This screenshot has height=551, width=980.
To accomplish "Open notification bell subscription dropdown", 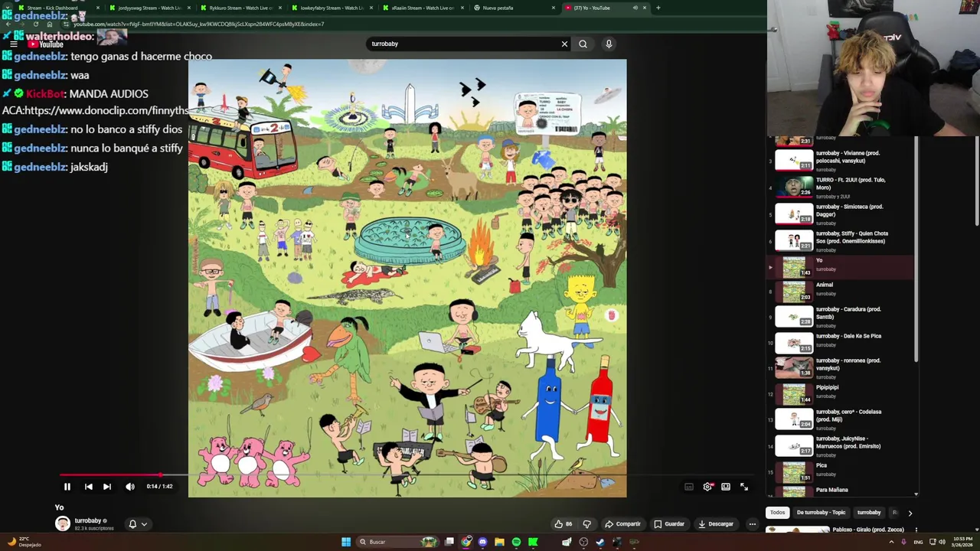I will [138, 524].
